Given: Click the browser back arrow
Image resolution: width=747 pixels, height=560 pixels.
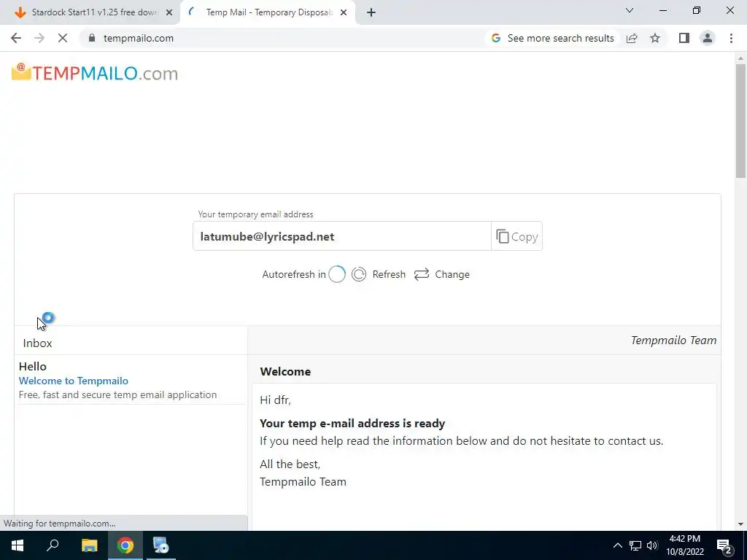Looking at the screenshot, I should (x=16, y=38).
